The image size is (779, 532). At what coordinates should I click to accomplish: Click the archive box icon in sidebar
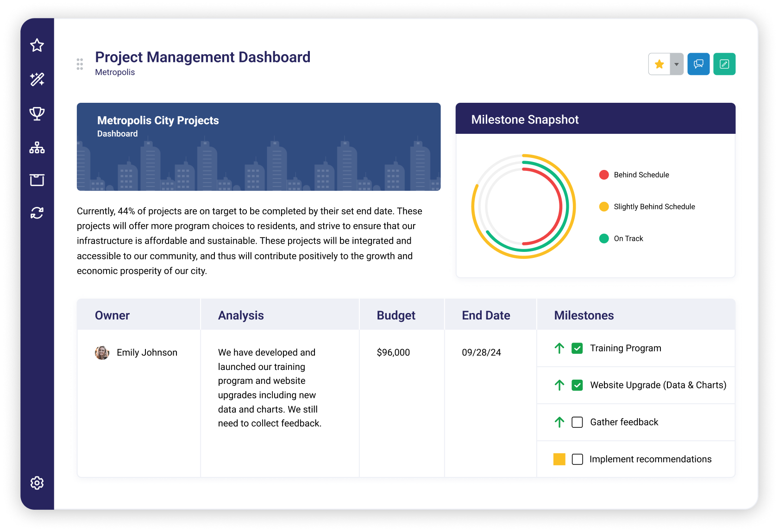(37, 180)
